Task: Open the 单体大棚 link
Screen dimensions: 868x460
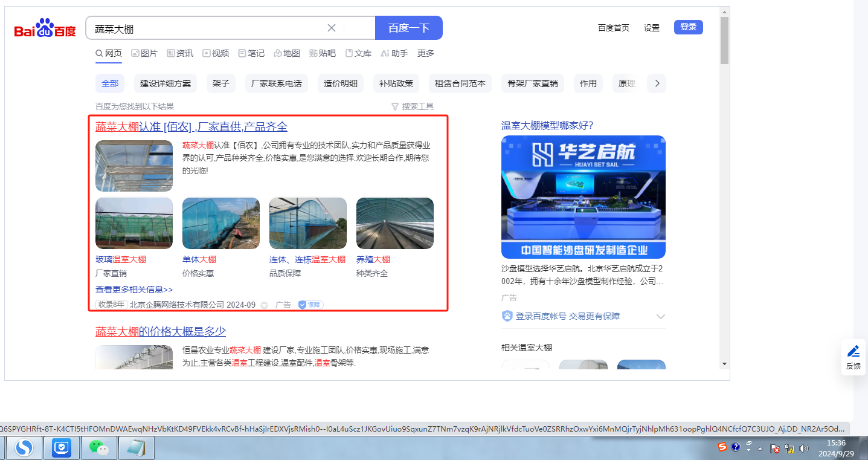Action: click(199, 259)
